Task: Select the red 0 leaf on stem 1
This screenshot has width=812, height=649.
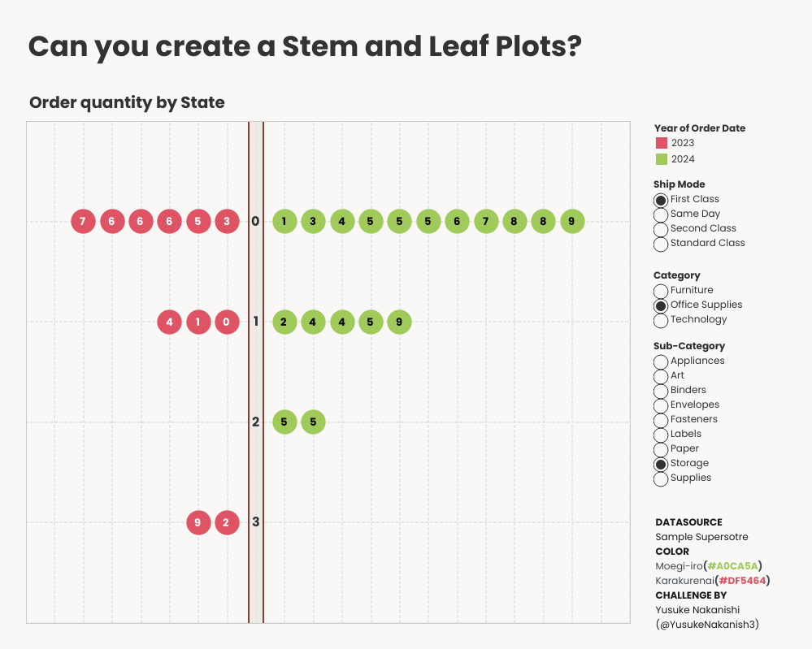Action: pyautogui.click(x=227, y=322)
